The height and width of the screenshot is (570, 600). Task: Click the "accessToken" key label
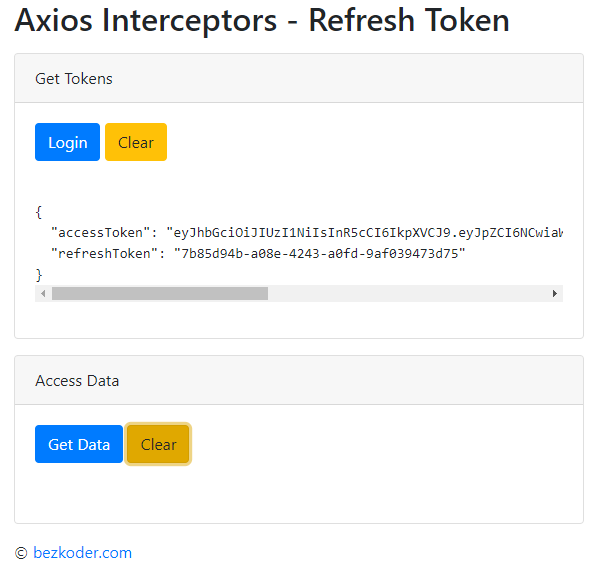click(x=100, y=233)
